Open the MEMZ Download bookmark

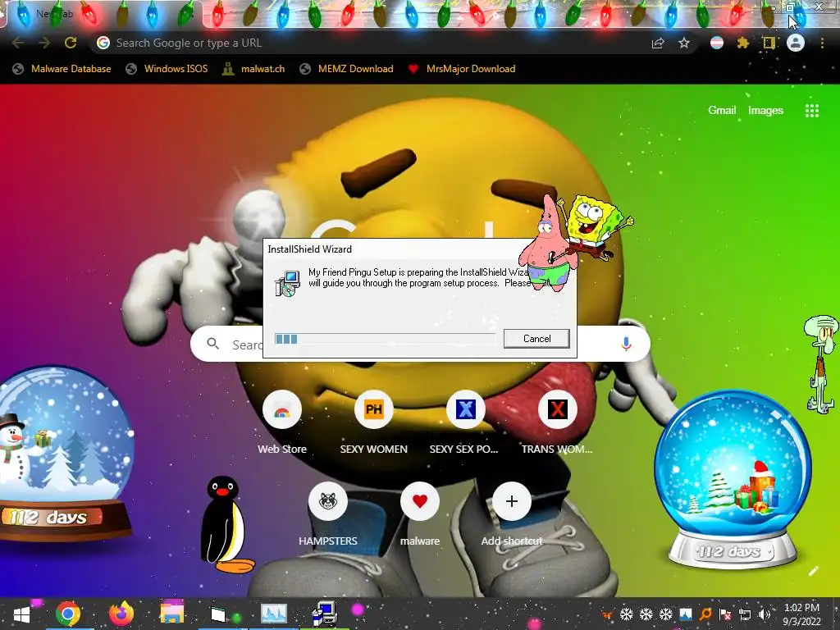[346, 69]
